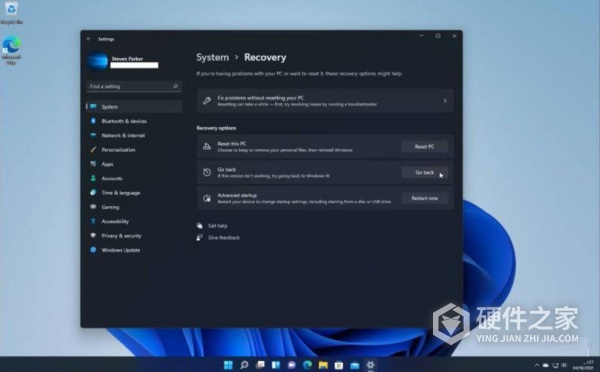Click the Go back button
The height and width of the screenshot is (372, 600).
pyautogui.click(x=424, y=172)
